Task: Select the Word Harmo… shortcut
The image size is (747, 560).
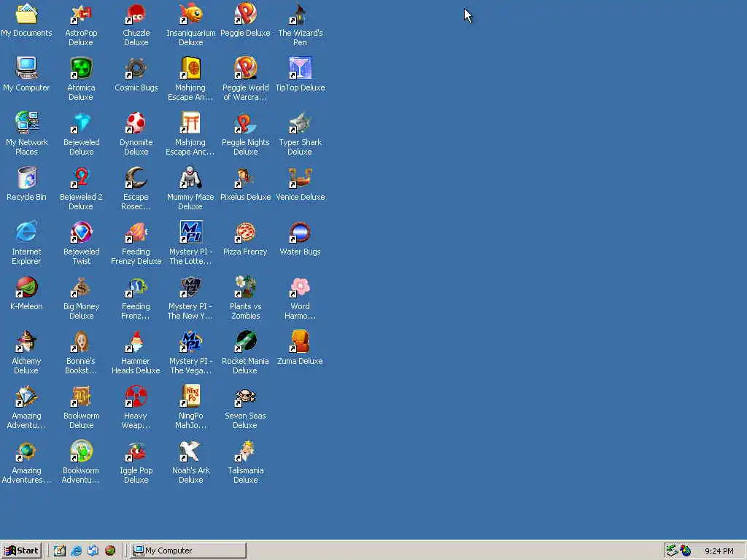Action: 300,298
